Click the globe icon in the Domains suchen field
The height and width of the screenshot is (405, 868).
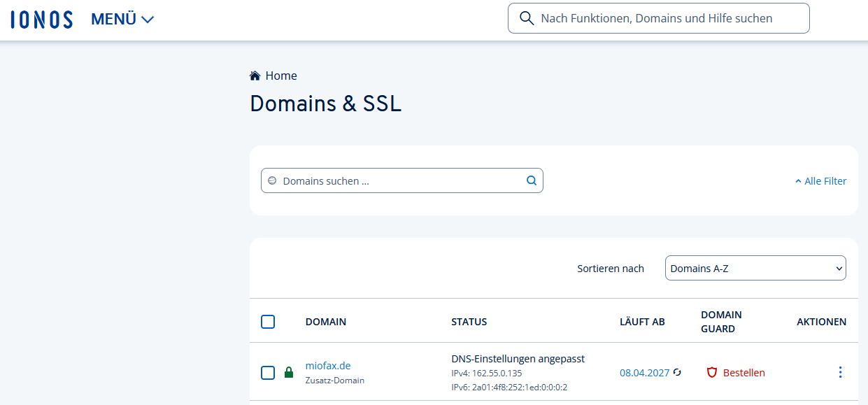273,180
